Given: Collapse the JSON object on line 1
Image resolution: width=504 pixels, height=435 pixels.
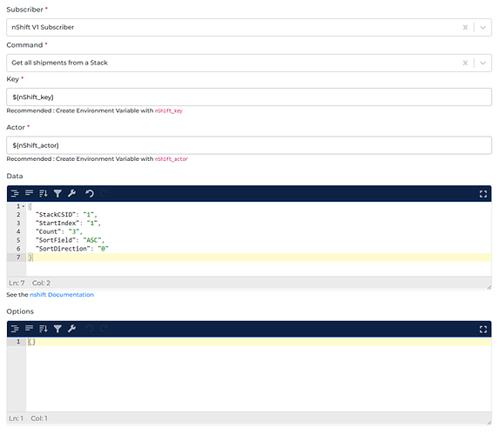Looking at the screenshot, I should [x=24, y=206].
